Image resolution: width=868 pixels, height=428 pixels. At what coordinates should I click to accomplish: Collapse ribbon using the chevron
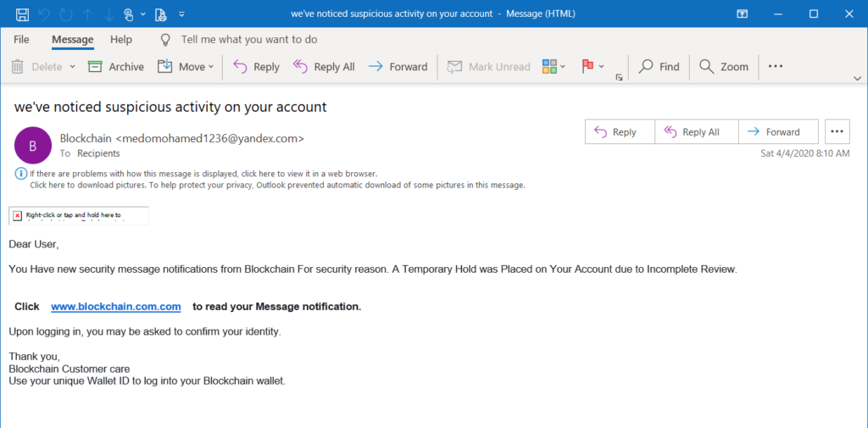858,77
